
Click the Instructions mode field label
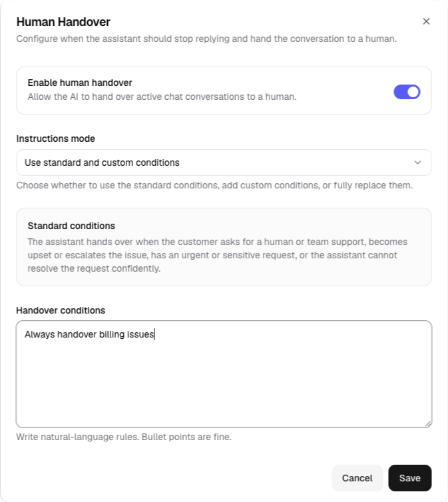pos(56,138)
